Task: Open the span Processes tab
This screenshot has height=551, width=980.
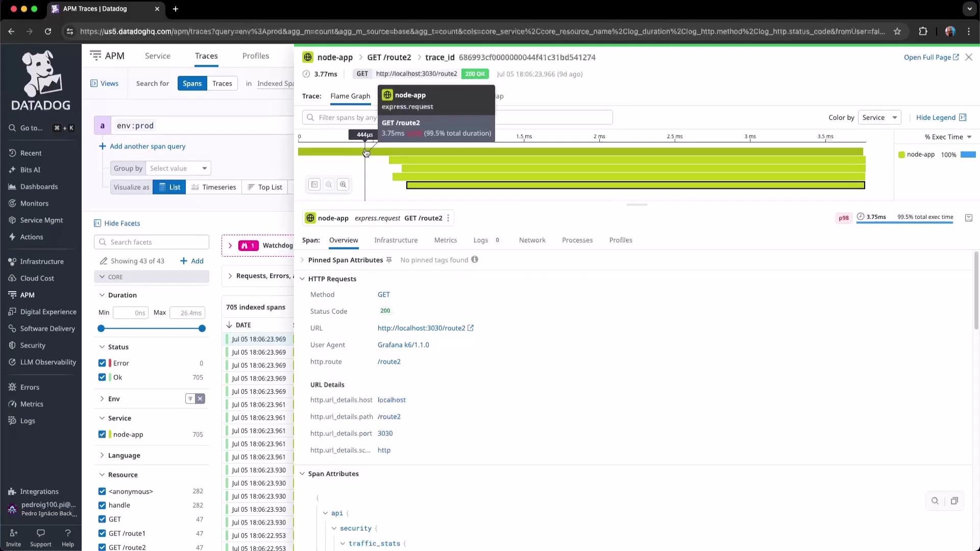Action: point(577,240)
